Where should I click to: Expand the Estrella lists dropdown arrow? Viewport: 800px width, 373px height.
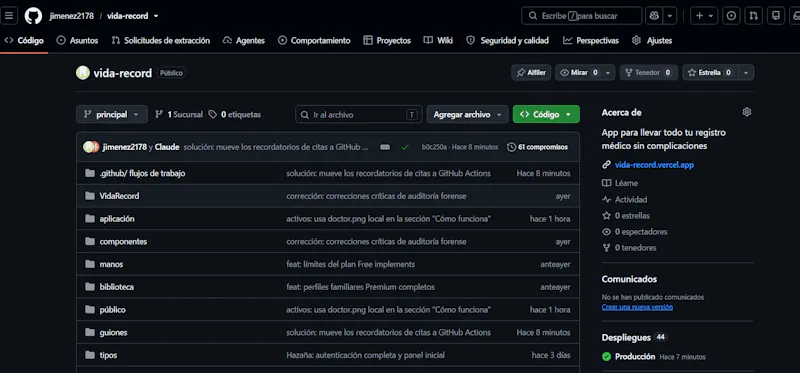tap(746, 72)
